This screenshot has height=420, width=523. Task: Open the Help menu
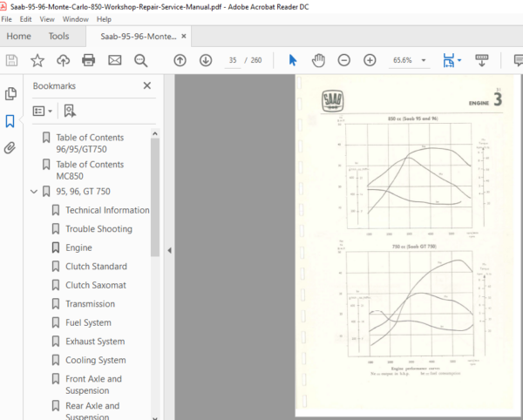point(104,19)
